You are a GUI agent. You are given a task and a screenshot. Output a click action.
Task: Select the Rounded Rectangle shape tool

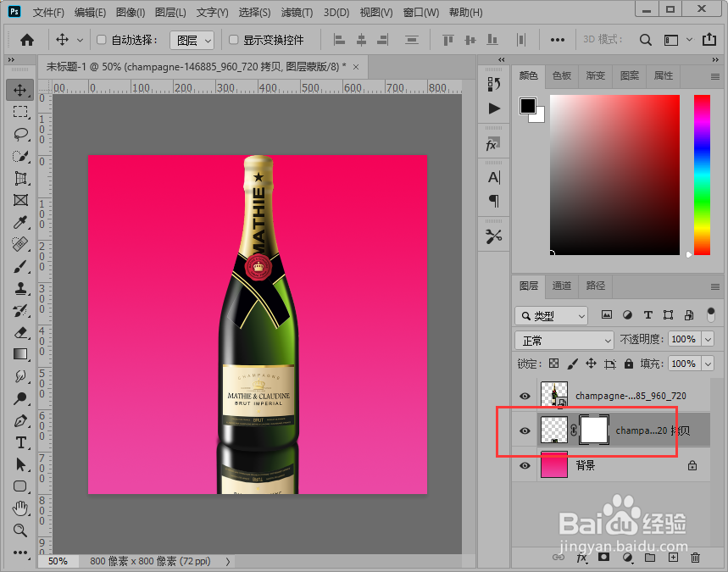click(20, 486)
